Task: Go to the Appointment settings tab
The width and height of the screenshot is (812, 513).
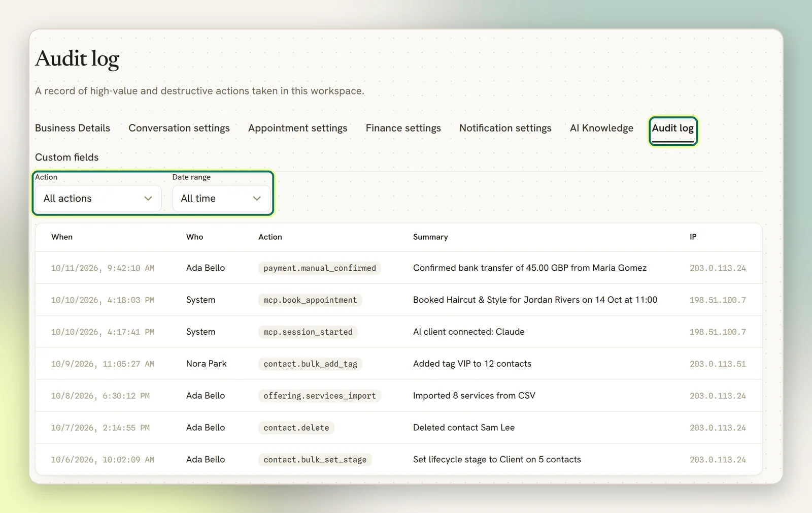Action: click(x=298, y=128)
